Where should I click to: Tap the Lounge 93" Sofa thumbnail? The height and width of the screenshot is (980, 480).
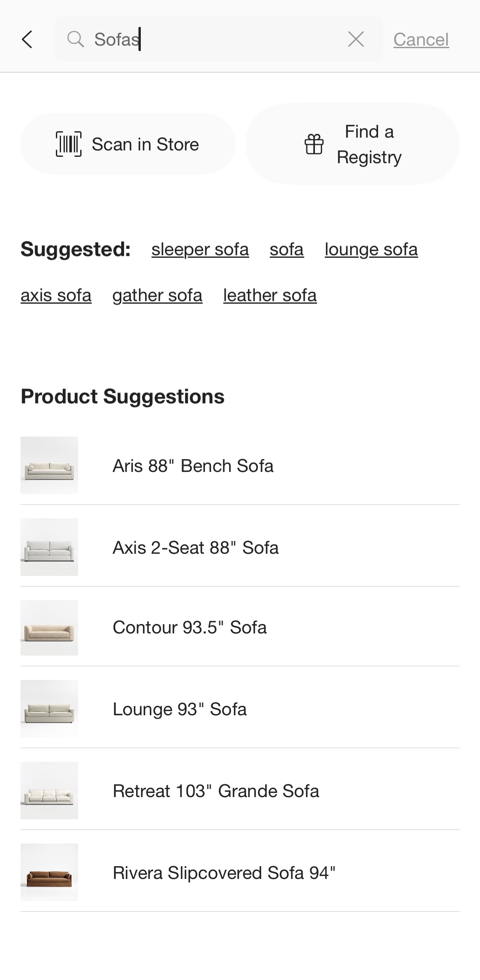49,708
